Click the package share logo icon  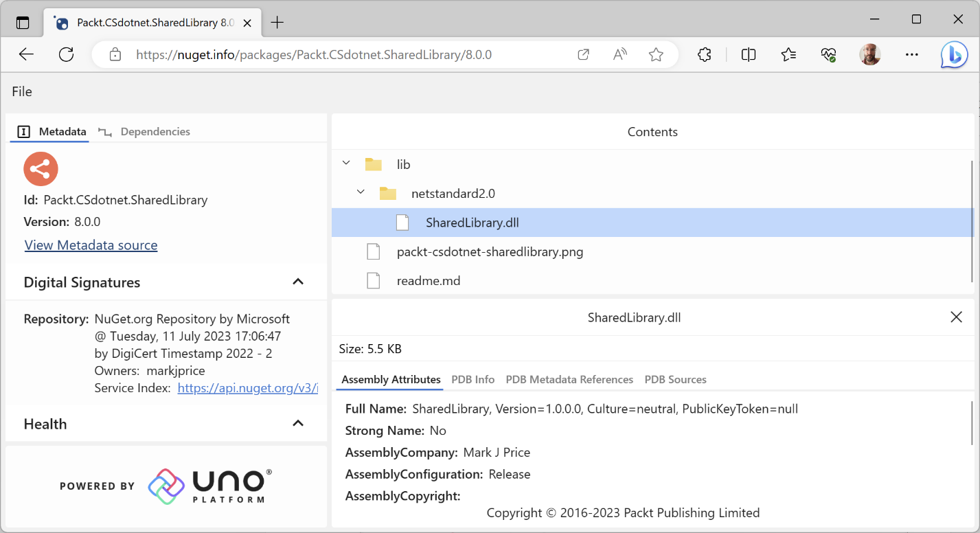(41, 169)
